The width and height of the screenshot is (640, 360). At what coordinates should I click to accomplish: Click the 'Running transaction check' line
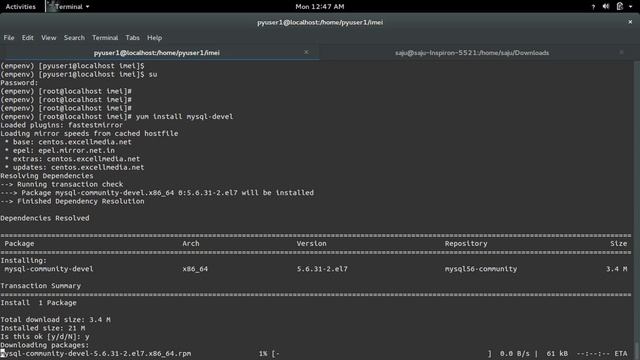tap(62, 184)
